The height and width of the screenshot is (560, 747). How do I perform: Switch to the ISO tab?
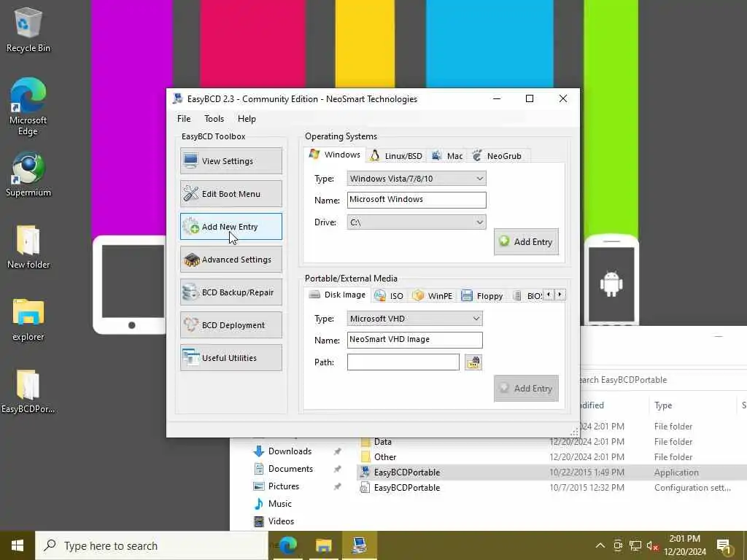coord(389,296)
